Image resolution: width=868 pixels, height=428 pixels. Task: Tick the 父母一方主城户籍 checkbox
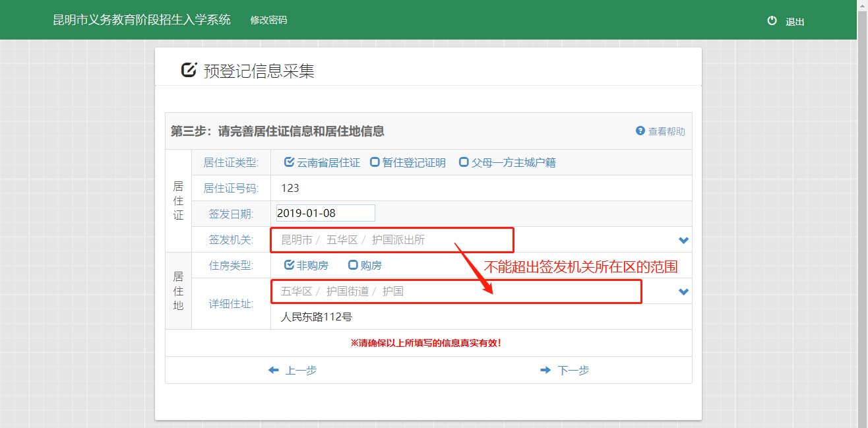(464, 162)
